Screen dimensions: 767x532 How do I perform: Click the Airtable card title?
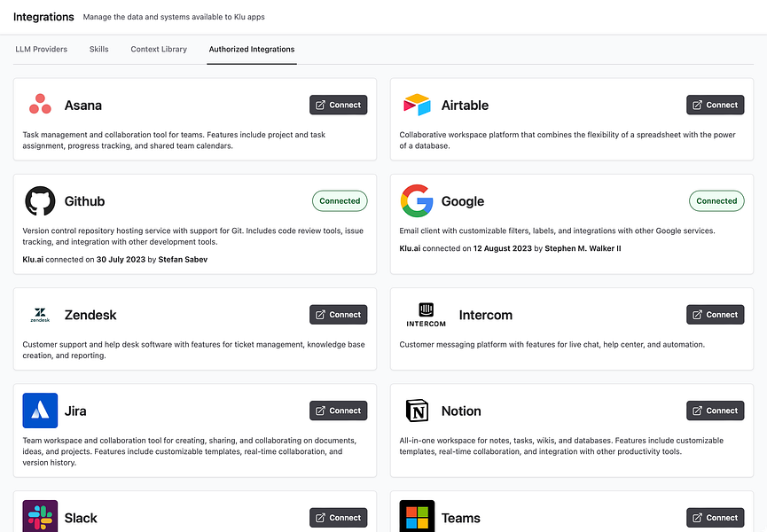[465, 106]
